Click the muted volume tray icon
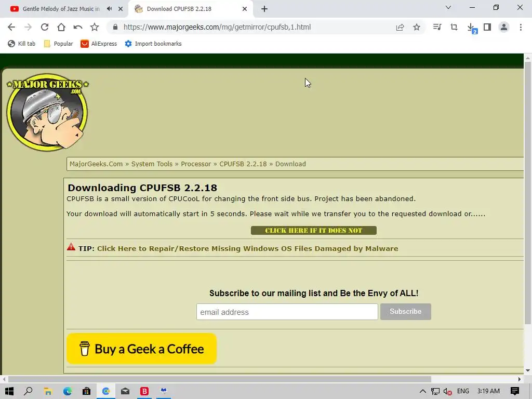 (x=447, y=391)
